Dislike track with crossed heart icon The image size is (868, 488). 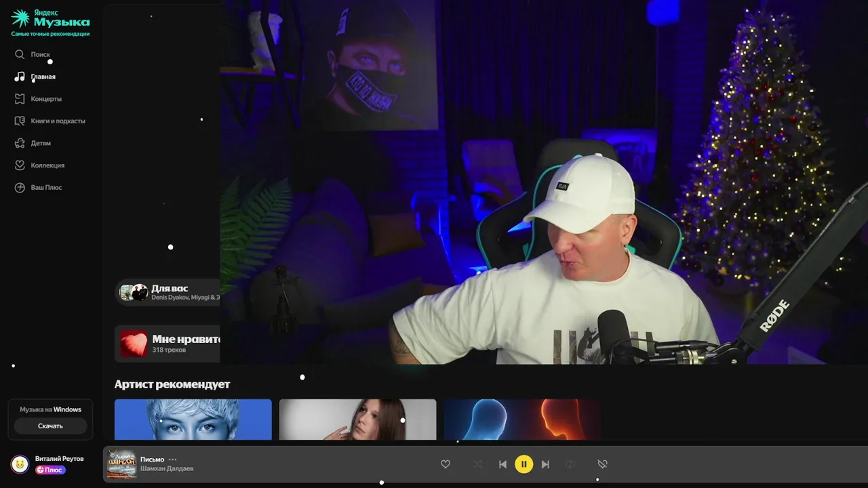602,464
